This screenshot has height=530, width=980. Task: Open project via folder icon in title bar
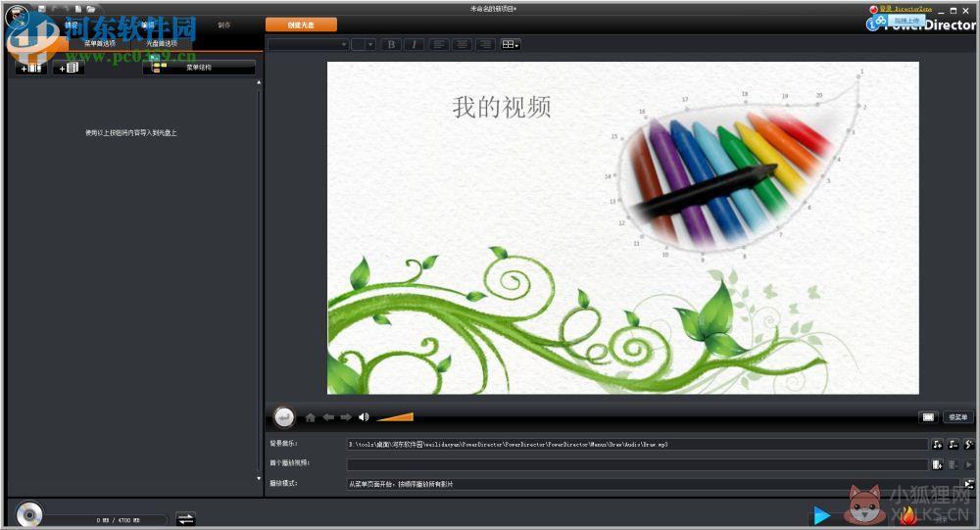click(x=91, y=9)
